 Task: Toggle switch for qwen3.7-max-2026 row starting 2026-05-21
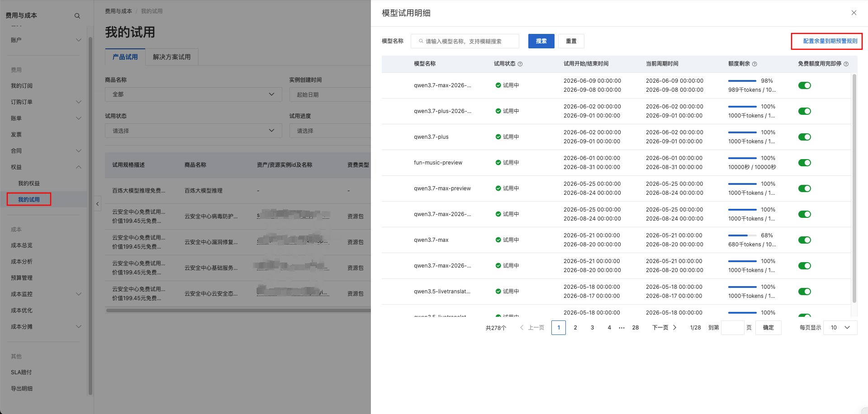click(x=804, y=266)
